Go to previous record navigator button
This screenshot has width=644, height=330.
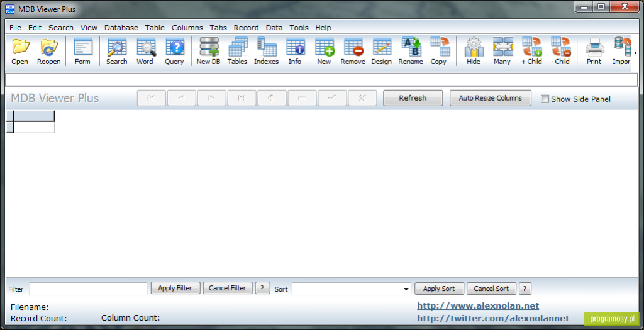181,98
